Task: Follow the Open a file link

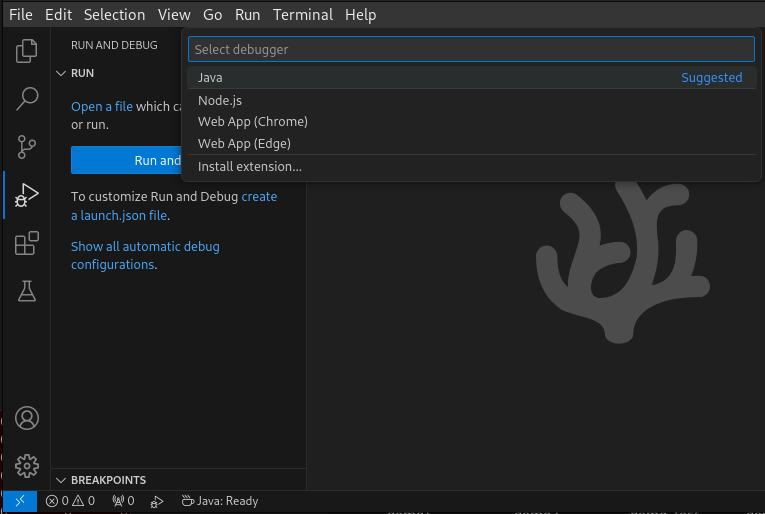Action: 101,106
